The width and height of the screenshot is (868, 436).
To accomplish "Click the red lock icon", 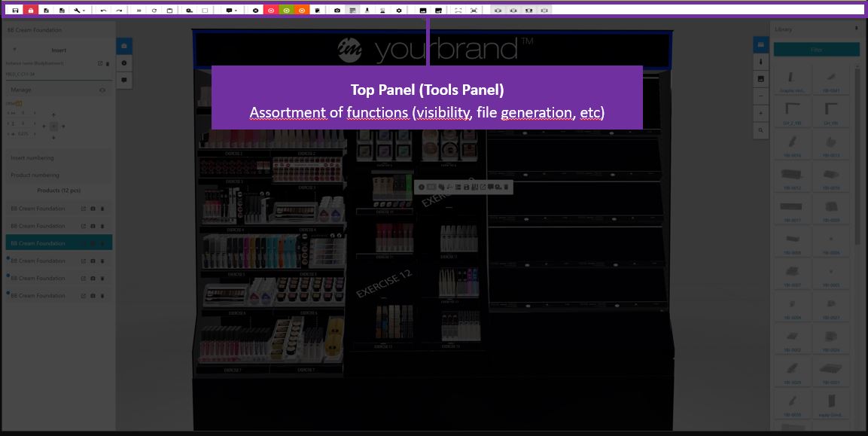I will (30, 11).
